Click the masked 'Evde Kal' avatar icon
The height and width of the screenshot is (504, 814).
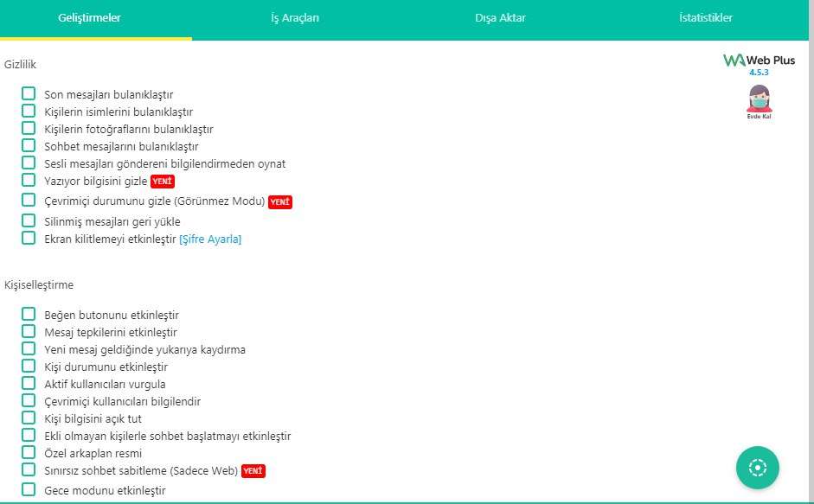[x=759, y=99]
